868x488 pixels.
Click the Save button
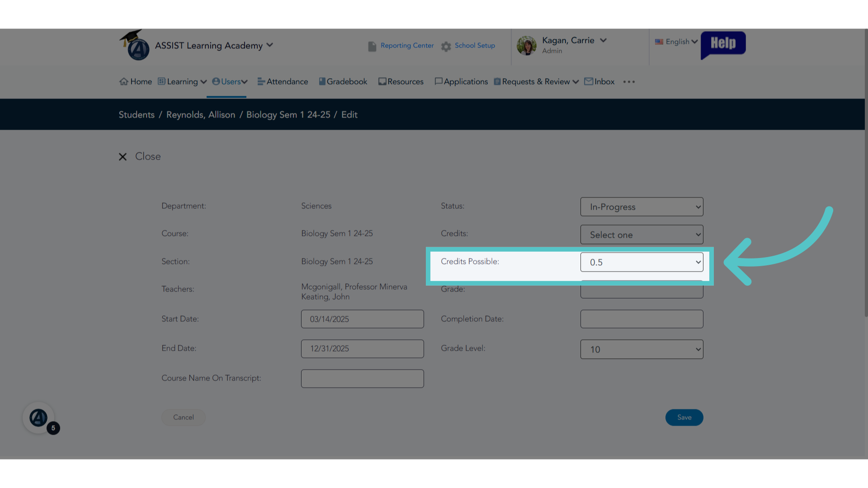pos(684,418)
